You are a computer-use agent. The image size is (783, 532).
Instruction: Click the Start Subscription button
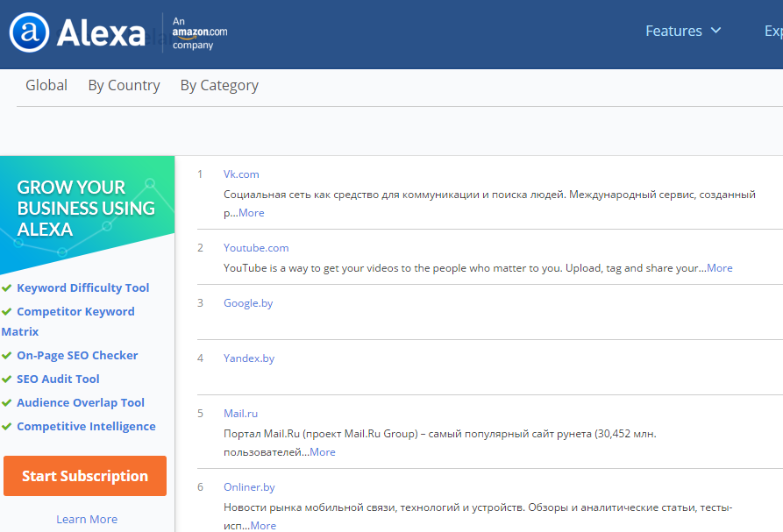[x=85, y=476]
